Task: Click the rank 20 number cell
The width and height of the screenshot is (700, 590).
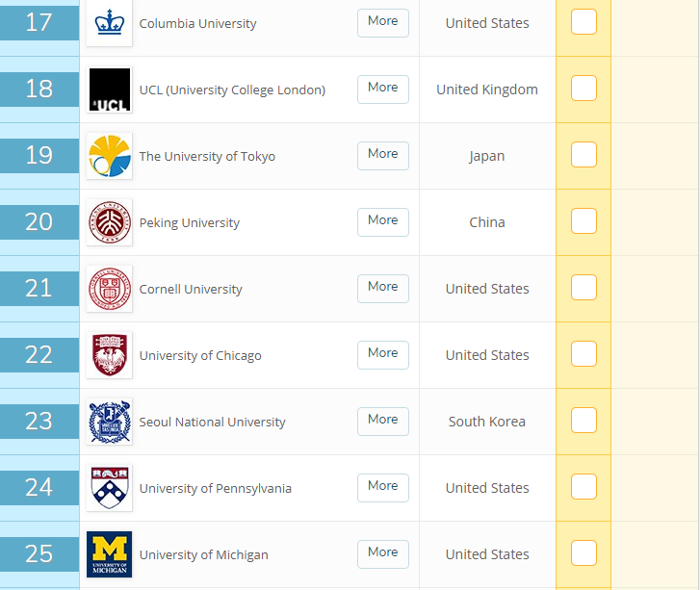Action: tap(39, 222)
